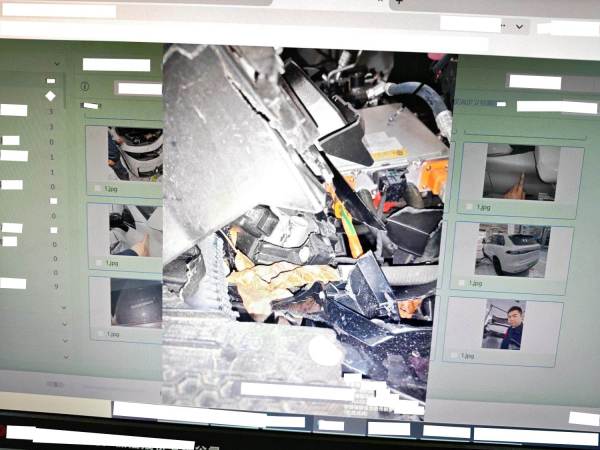The height and width of the screenshot is (450, 600).
Task: Open the middle thumbnail in the left panel
Action: [x=135, y=230]
